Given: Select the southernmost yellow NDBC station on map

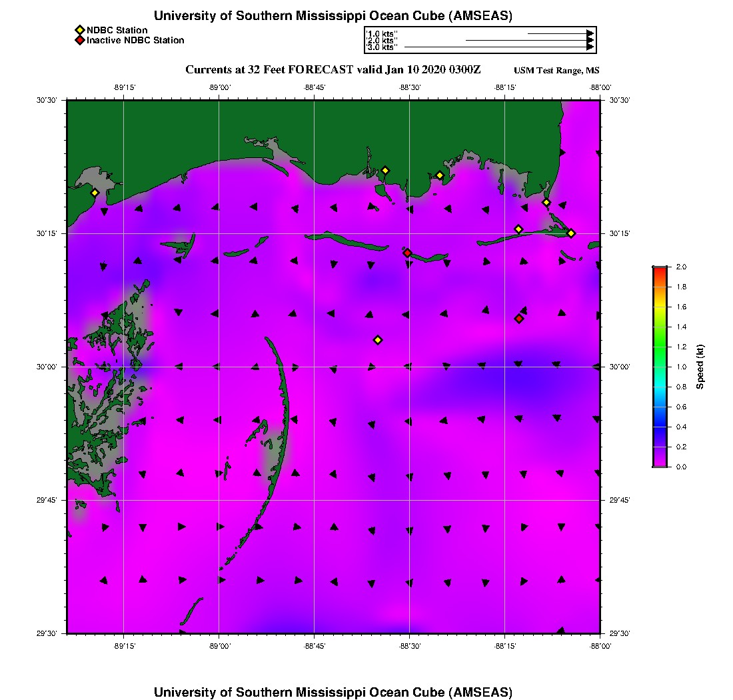Looking at the screenshot, I should (378, 340).
